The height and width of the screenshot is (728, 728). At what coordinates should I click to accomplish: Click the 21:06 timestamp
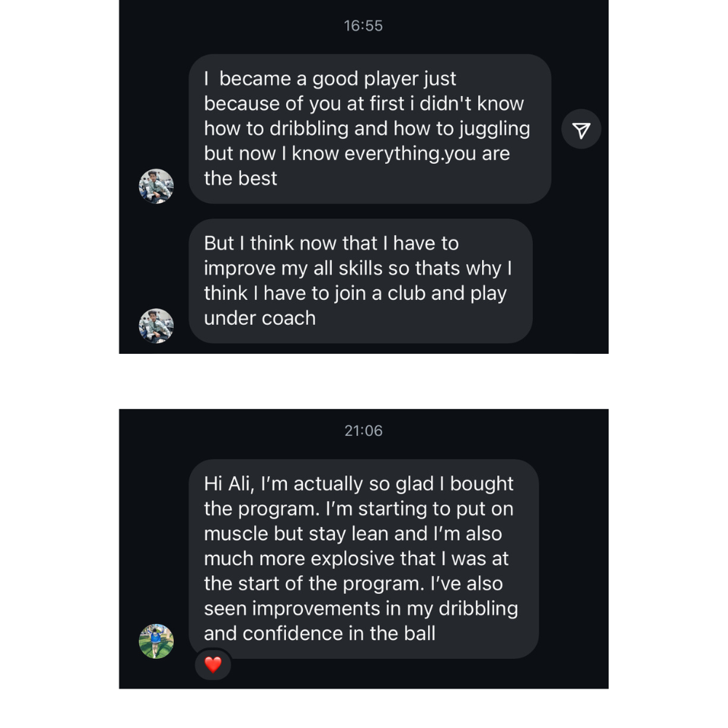coord(363,431)
